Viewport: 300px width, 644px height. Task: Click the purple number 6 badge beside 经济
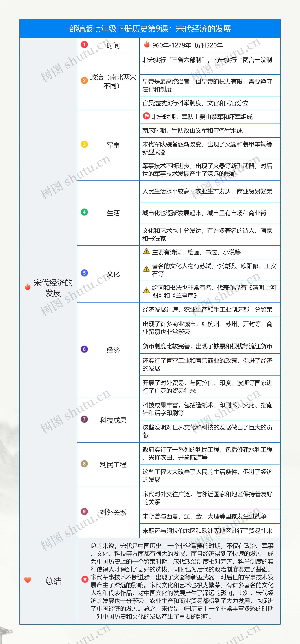[x=84, y=349]
